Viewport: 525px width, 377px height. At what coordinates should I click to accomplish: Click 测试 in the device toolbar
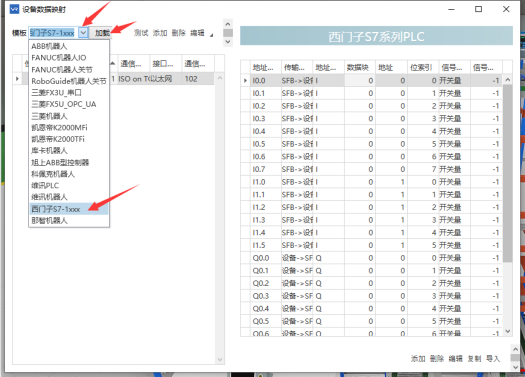point(141,33)
